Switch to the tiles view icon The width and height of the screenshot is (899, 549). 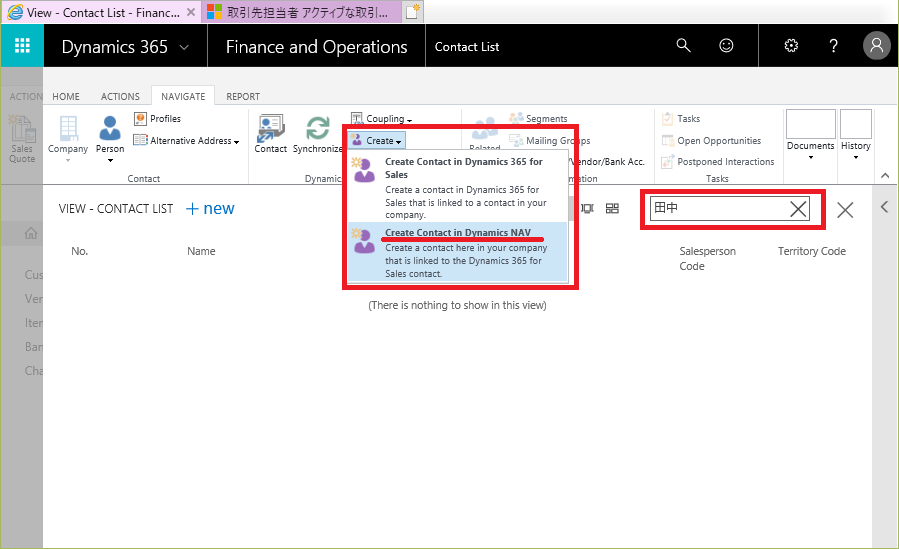tap(612, 208)
